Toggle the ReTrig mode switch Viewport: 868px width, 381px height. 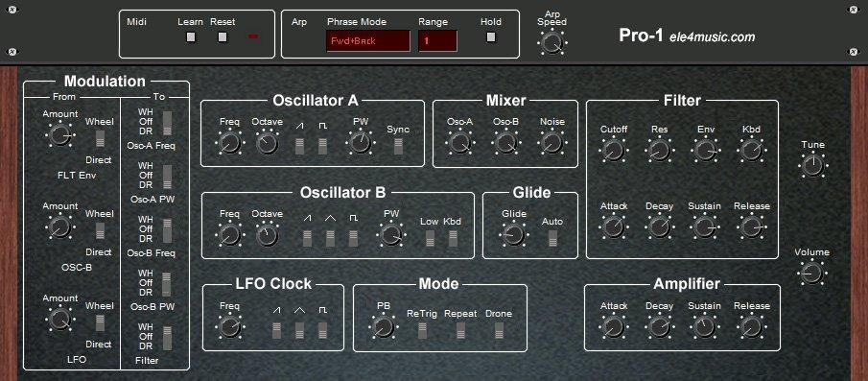[x=422, y=330]
